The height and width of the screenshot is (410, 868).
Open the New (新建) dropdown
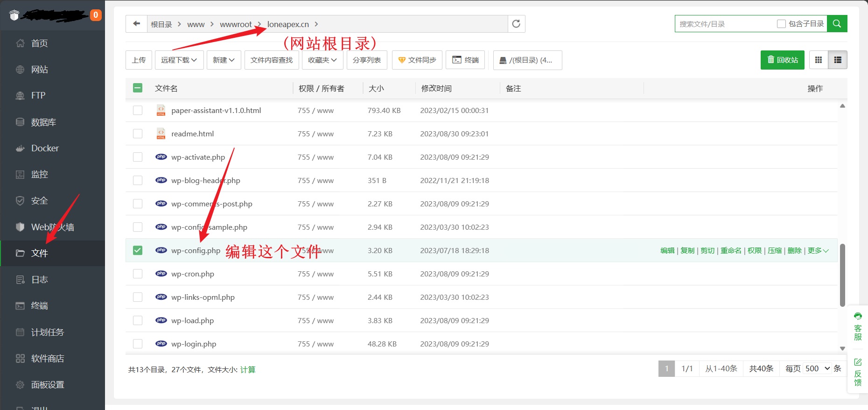(x=224, y=60)
